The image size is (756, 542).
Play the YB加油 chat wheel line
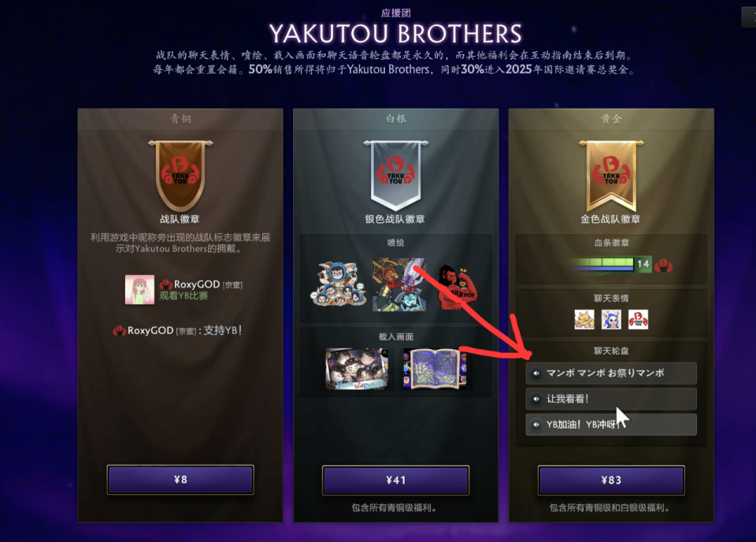(611, 425)
